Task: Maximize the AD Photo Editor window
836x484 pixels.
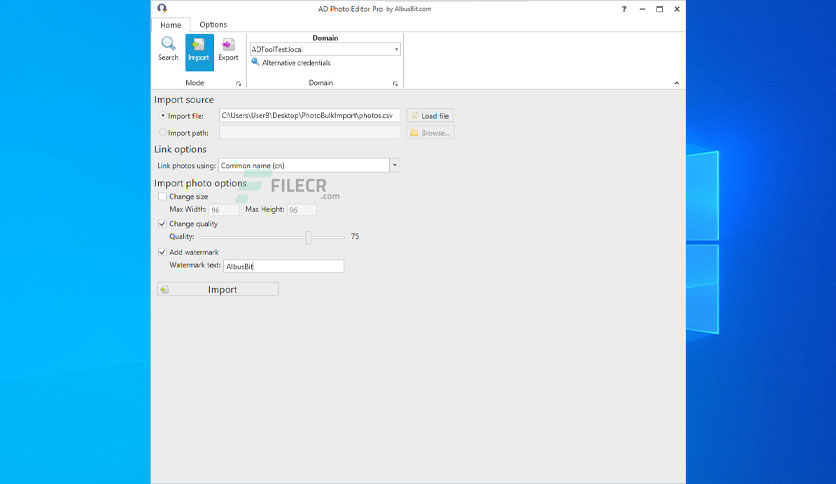Action: (660, 9)
